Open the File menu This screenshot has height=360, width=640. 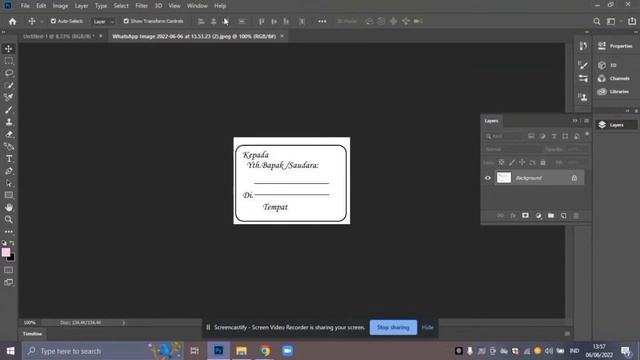coord(25,6)
